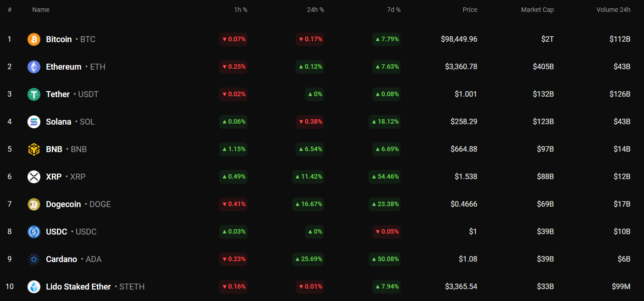Click the Tether coin logo
Image resolution: width=644 pixels, height=301 pixels.
[34, 94]
